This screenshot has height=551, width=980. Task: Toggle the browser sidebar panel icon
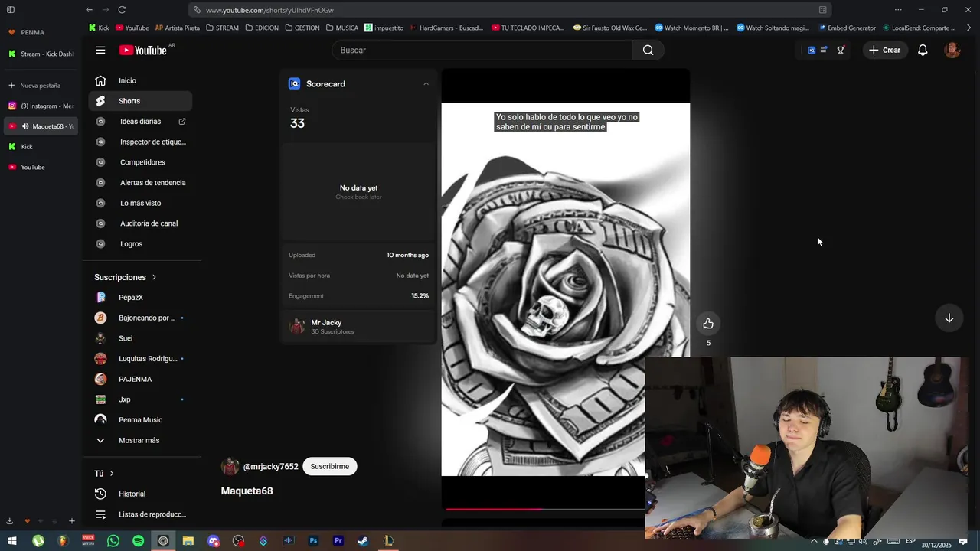[11, 10]
